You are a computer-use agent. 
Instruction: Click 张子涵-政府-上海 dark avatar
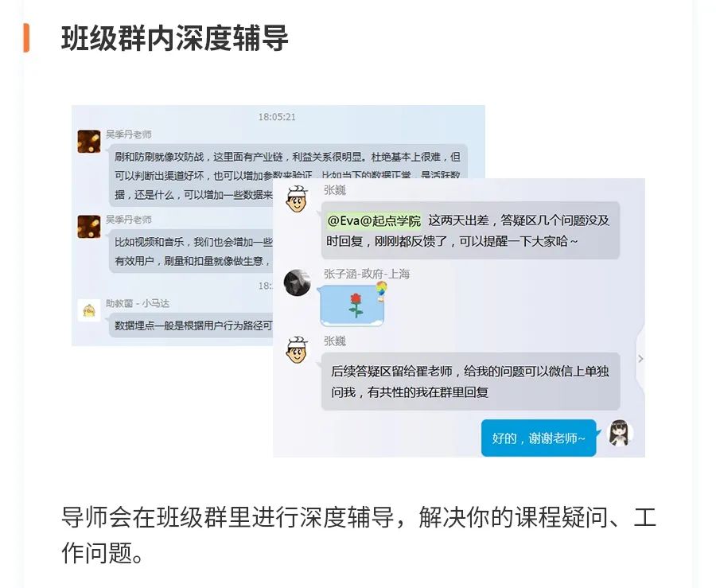pyautogui.click(x=298, y=282)
